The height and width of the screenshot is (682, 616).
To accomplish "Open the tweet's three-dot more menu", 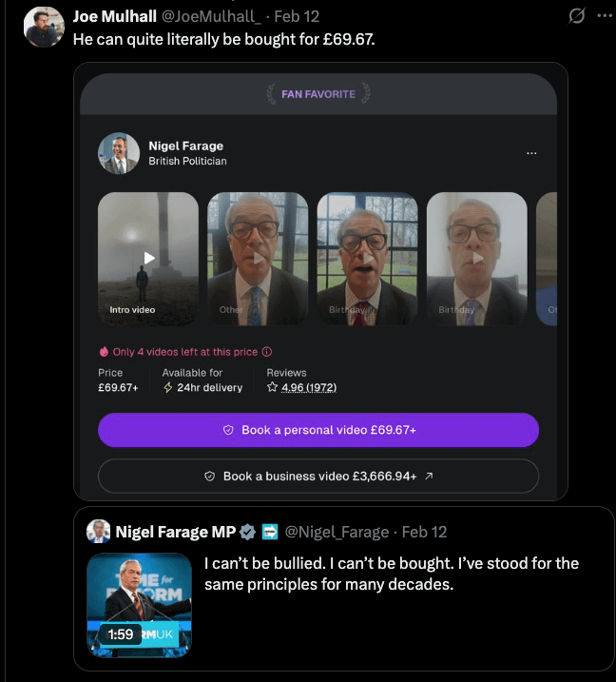I will tap(604, 16).
